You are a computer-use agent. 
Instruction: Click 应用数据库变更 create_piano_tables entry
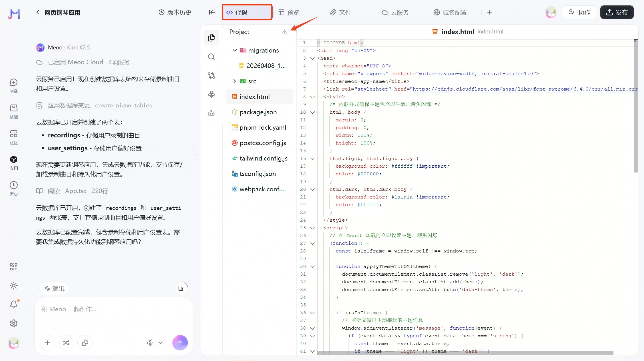click(x=94, y=105)
